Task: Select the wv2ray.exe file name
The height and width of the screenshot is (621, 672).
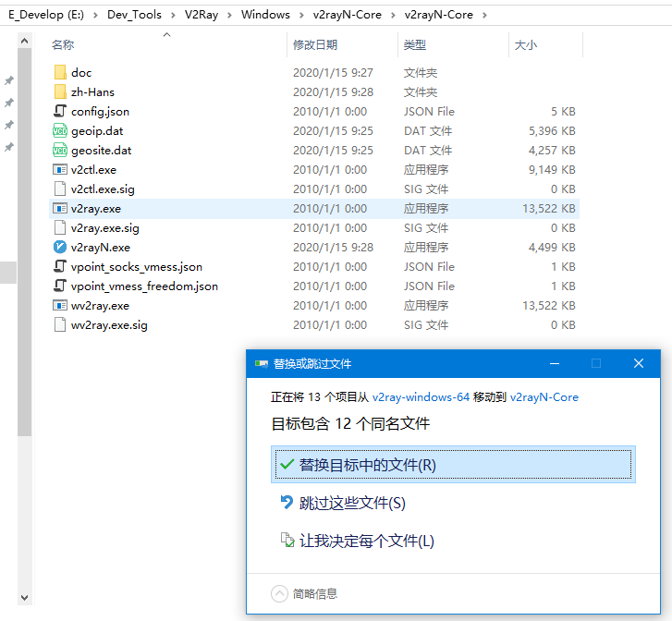Action: (x=100, y=306)
